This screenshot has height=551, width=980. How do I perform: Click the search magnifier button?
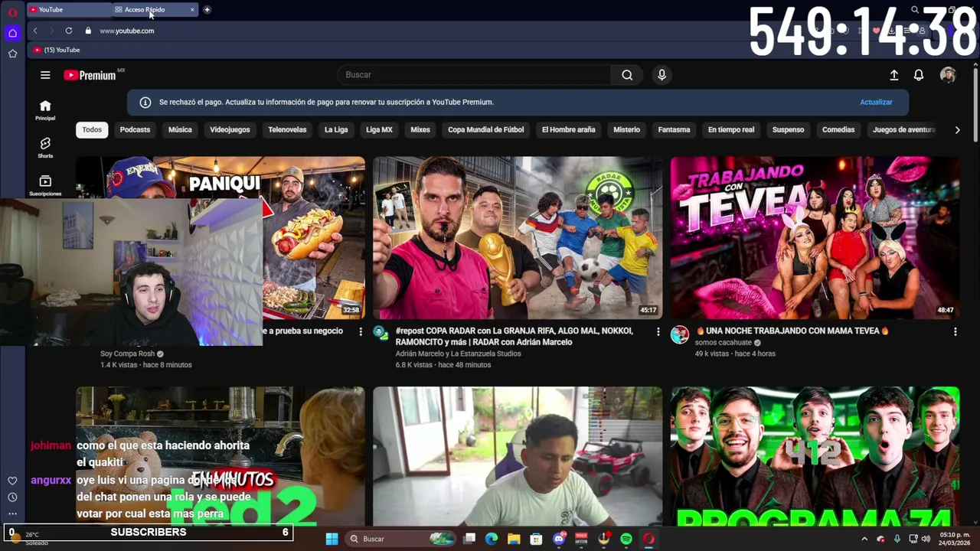pos(627,75)
